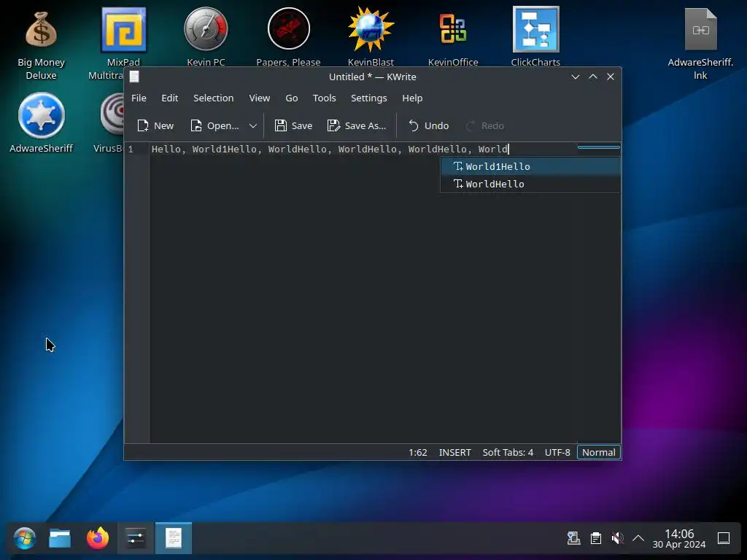747x560 pixels.
Task: Click line number 1 in the gutter
Action: tap(131, 149)
